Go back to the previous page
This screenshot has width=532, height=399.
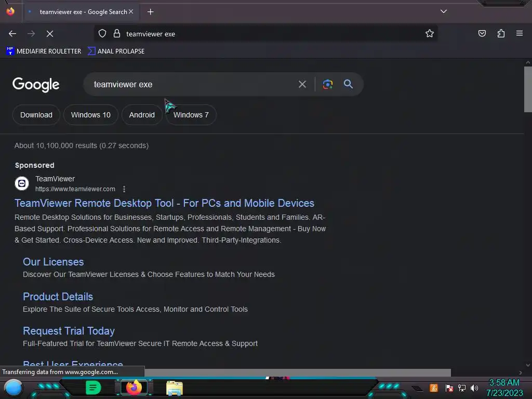click(12, 34)
